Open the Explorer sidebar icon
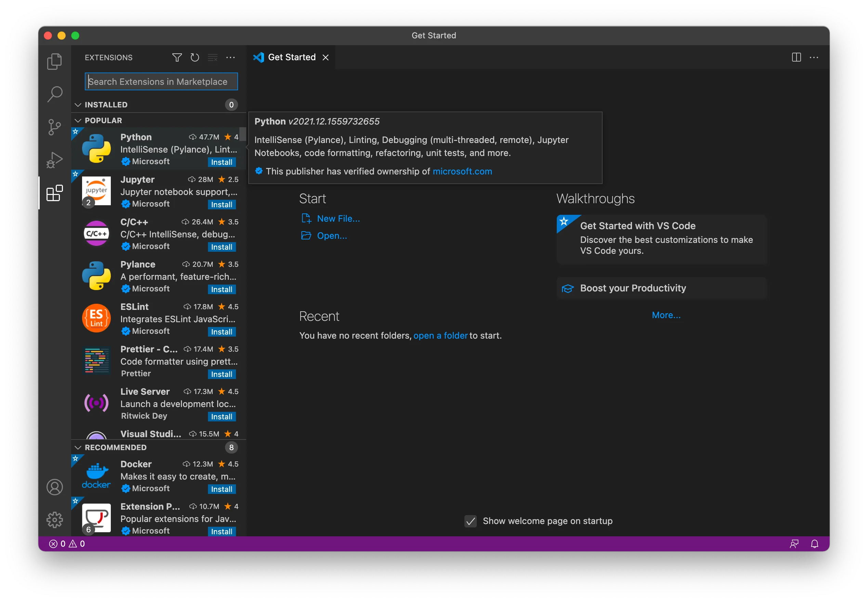The height and width of the screenshot is (602, 868). click(x=54, y=61)
